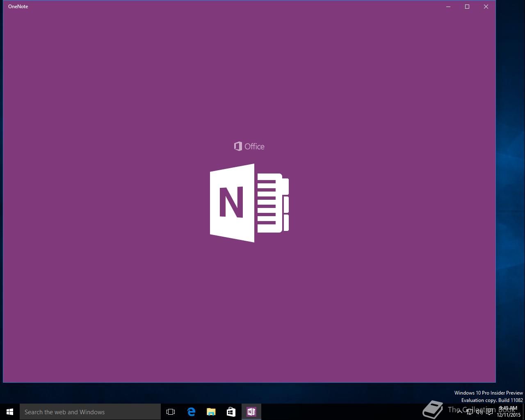Image resolution: width=525 pixels, height=420 pixels.
Task: Click the 'Search the web and Windows' box
Action: [x=90, y=412]
